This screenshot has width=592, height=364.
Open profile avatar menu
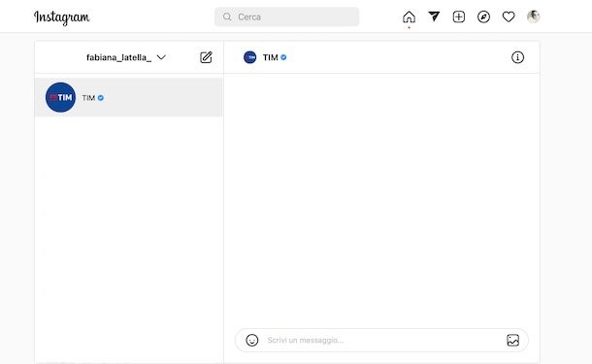click(533, 17)
